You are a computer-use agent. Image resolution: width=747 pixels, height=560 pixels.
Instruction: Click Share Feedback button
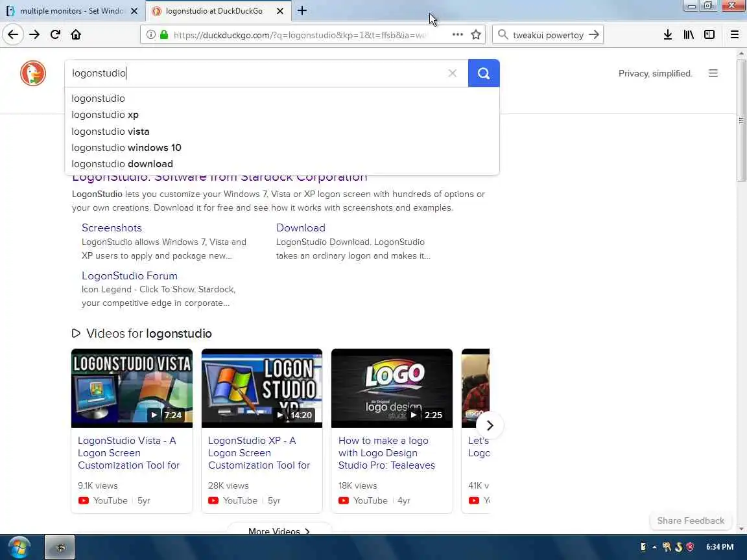(x=691, y=520)
